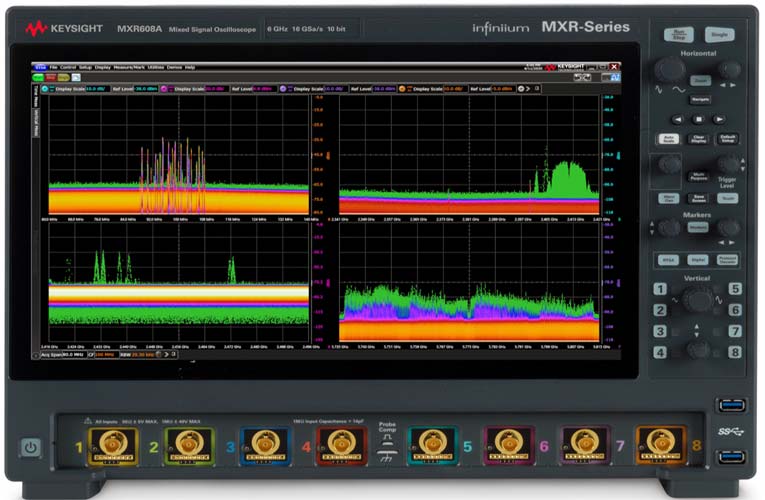Turn the small Horizontal position knob
Screen dimensions: 765x500
[729, 69]
